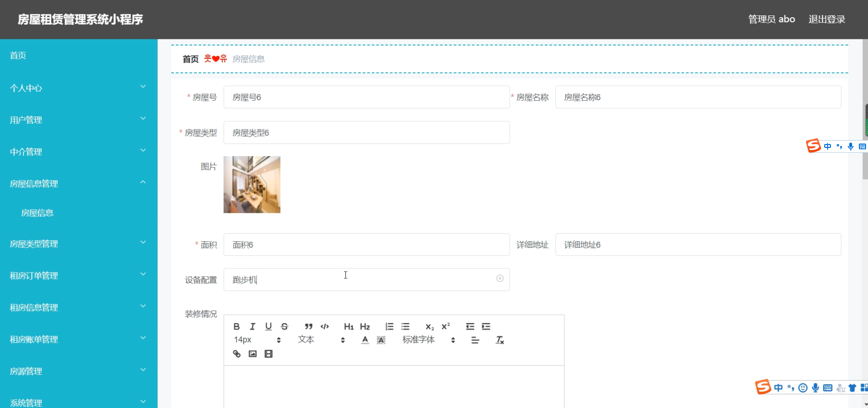Click inside the 装修情况 rich text area
Image resolution: width=868 pixels, height=408 pixels.
point(394,387)
